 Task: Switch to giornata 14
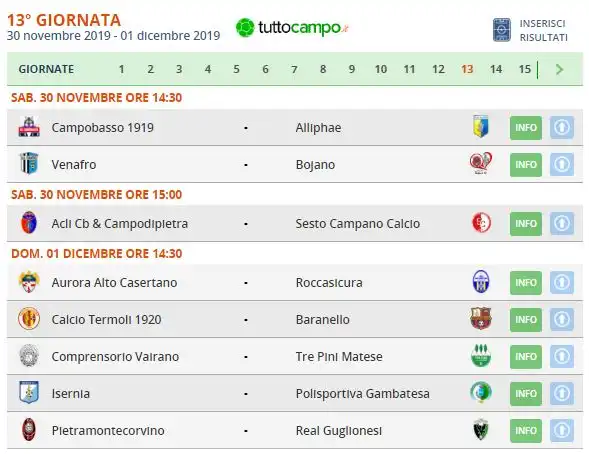point(496,69)
